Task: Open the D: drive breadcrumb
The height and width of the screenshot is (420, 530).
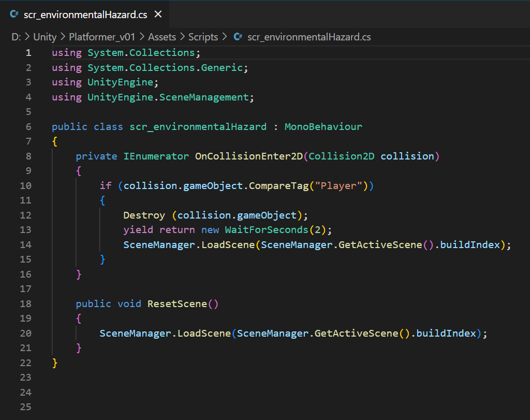Action: coord(16,37)
